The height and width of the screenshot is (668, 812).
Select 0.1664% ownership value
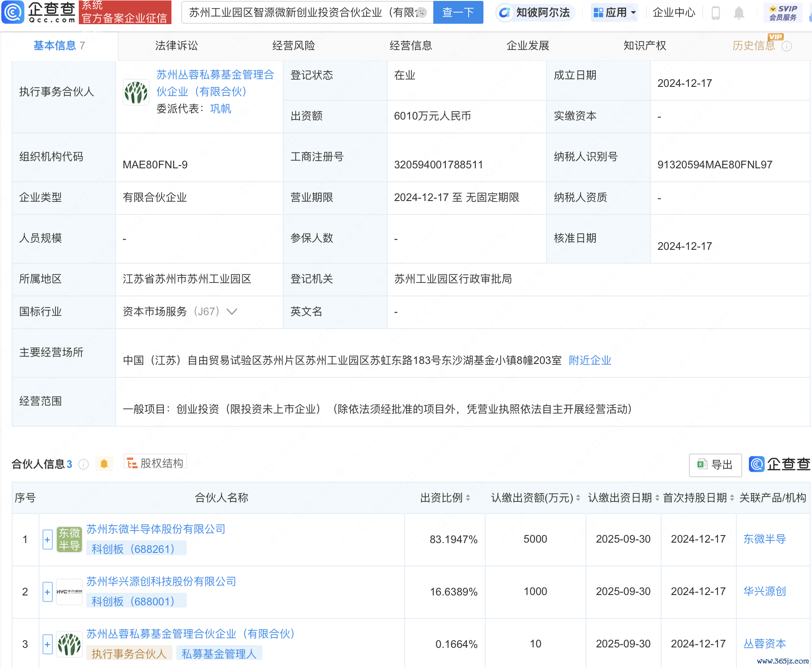tap(456, 644)
